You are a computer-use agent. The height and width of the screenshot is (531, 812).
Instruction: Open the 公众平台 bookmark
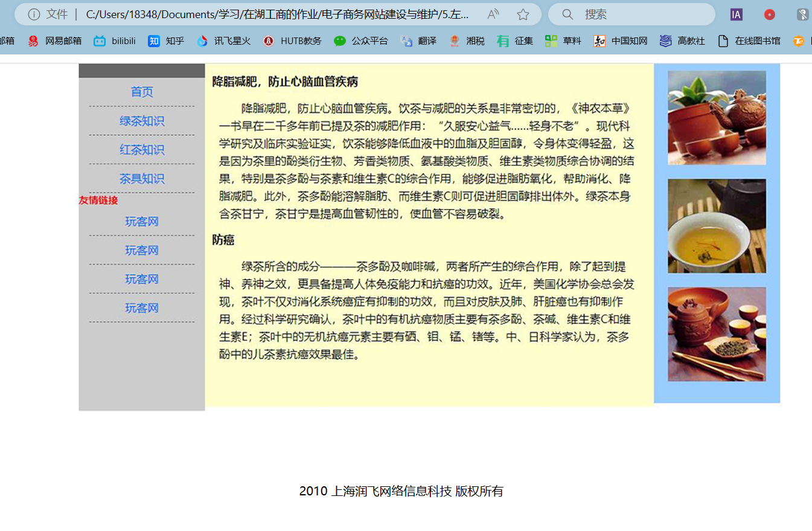coord(360,41)
